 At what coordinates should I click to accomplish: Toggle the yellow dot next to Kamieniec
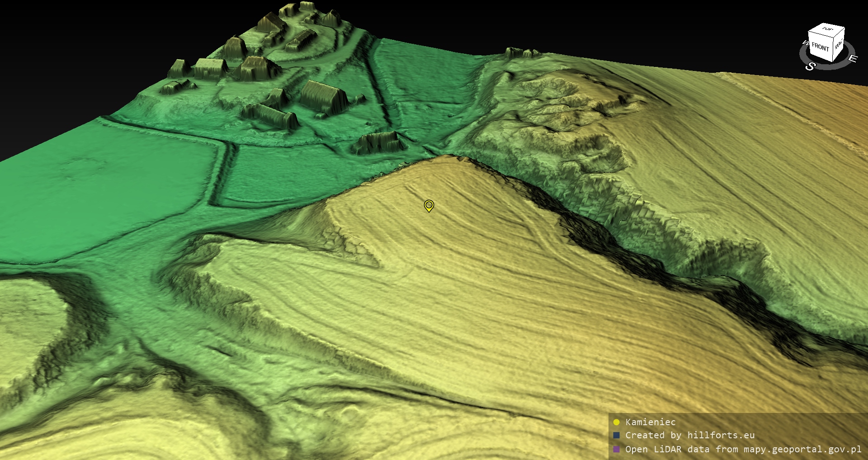point(616,422)
